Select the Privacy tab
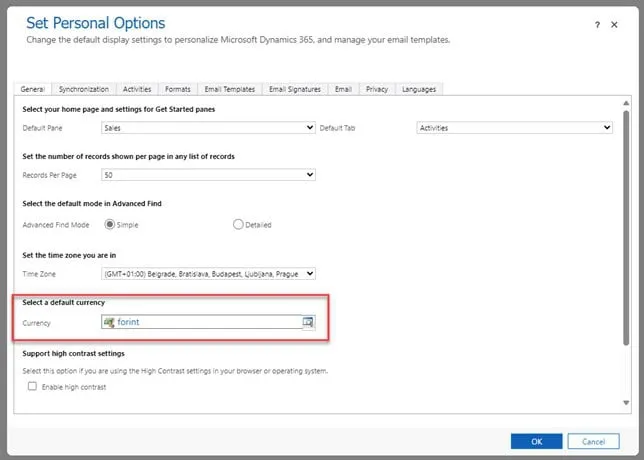The width and height of the screenshot is (644, 460). point(377,89)
